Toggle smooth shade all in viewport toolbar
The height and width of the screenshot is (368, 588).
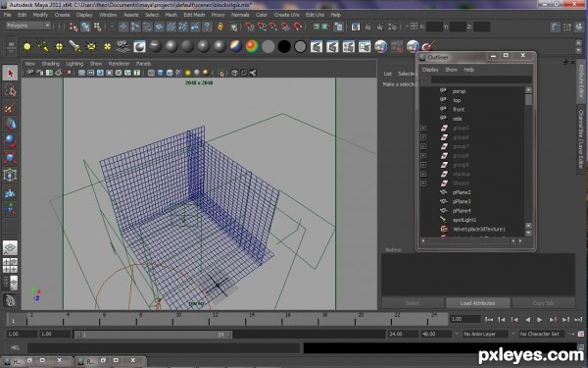tap(160, 73)
